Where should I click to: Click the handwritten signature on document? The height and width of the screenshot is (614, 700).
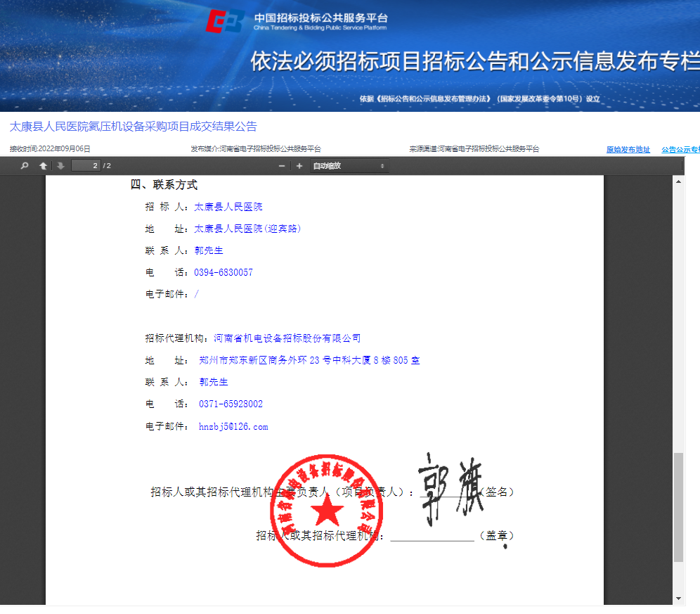[x=450, y=489]
